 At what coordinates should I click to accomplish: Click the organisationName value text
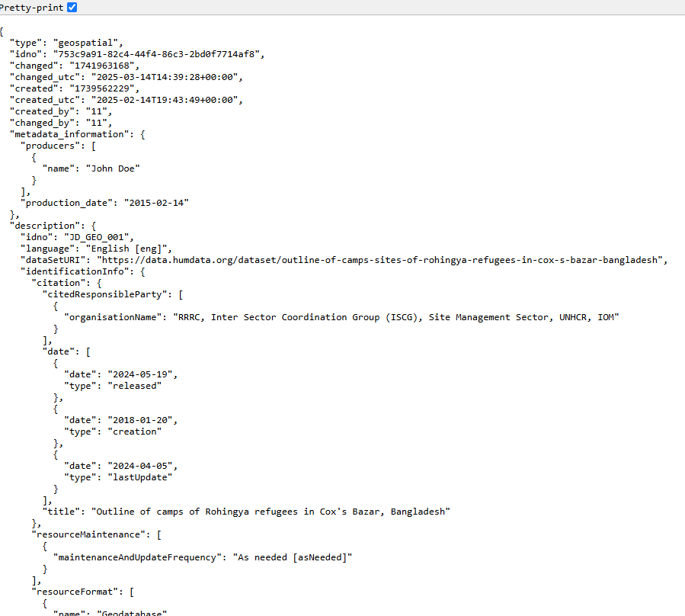point(395,317)
